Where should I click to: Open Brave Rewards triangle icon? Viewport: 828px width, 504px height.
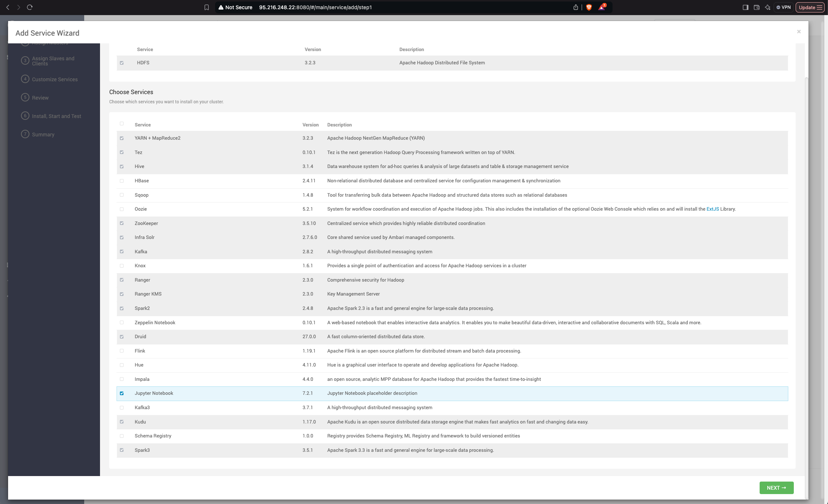pyautogui.click(x=602, y=7)
